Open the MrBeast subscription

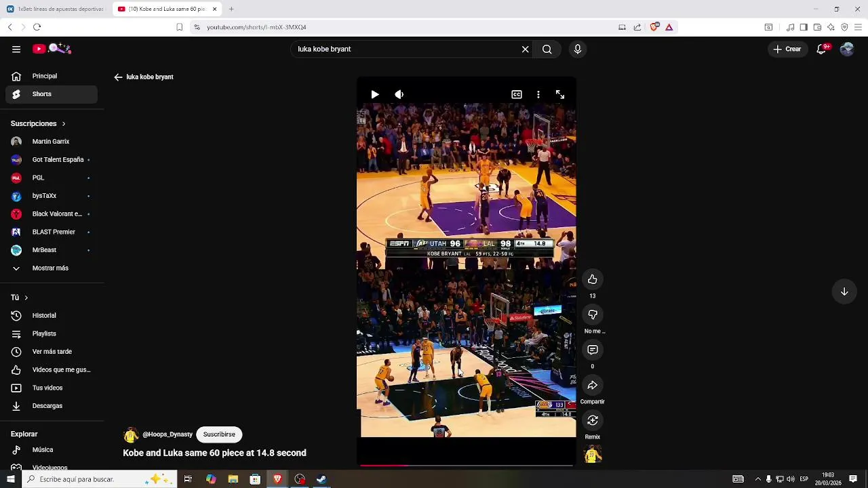(x=52, y=250)
